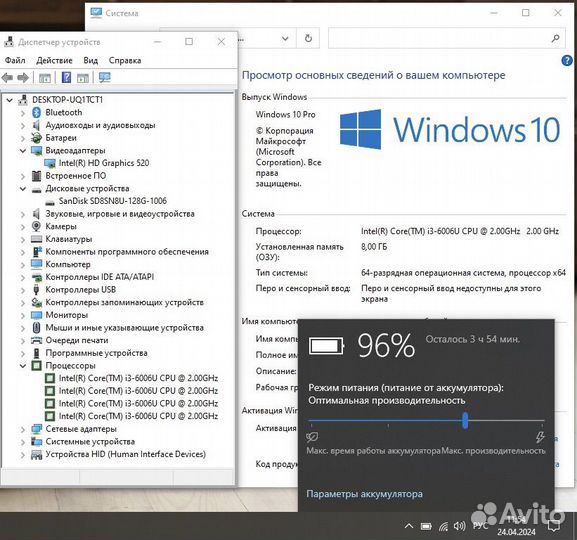The height and width of the screenshot is (540, 577).
Task: Collapse the Процессоры category
Action: [x=23, y=366]
